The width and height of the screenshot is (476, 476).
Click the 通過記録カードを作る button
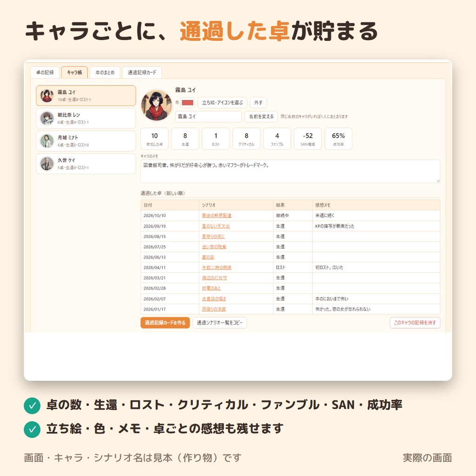coord(165,323)
